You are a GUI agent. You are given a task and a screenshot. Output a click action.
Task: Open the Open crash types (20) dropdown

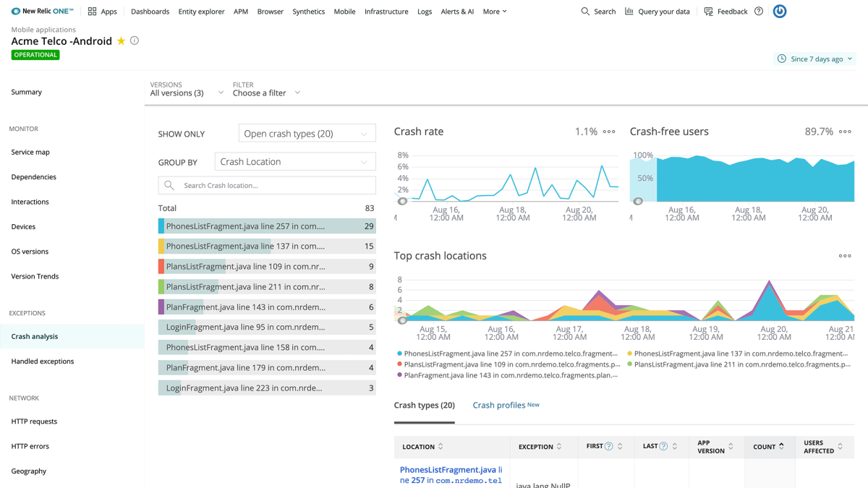[307, 134]
